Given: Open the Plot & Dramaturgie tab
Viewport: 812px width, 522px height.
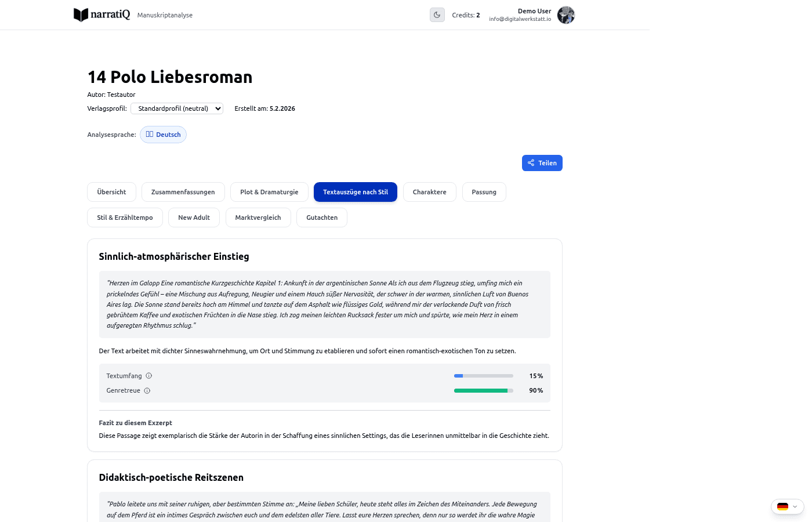Looking at the screenshot, I should click(269, 192).
